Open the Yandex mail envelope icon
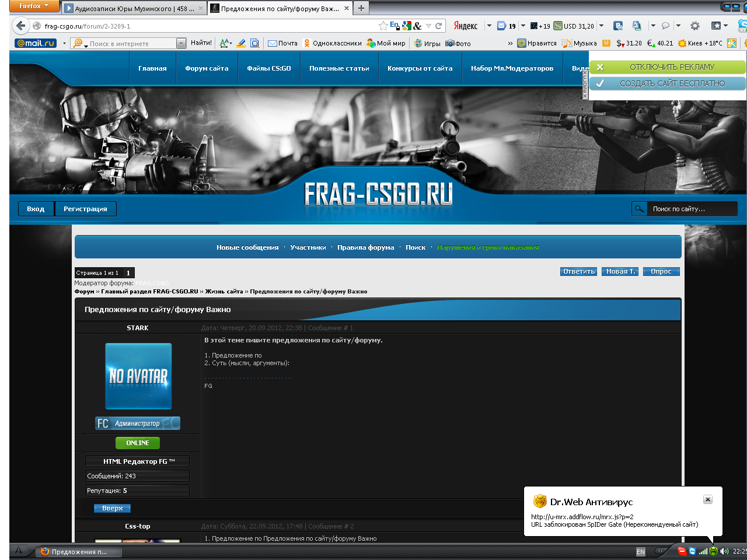The image size is (747, 560). coord(501,26)
